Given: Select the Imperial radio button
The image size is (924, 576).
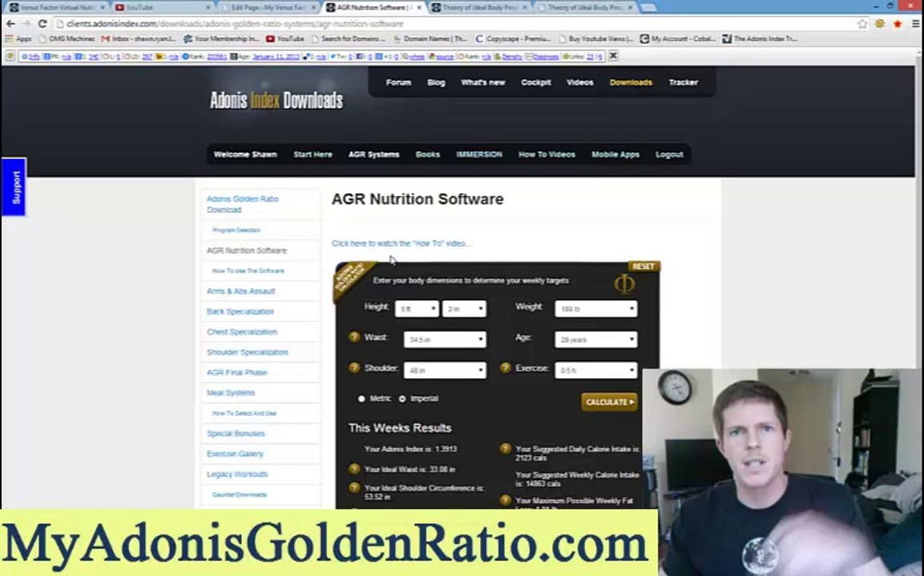Looking at the screenshot, I should pos(402,399).
